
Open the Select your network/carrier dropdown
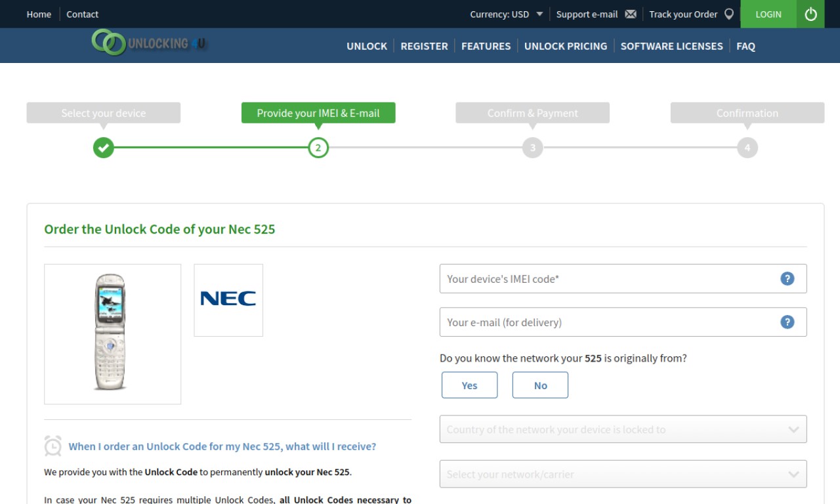coord(623,474)
